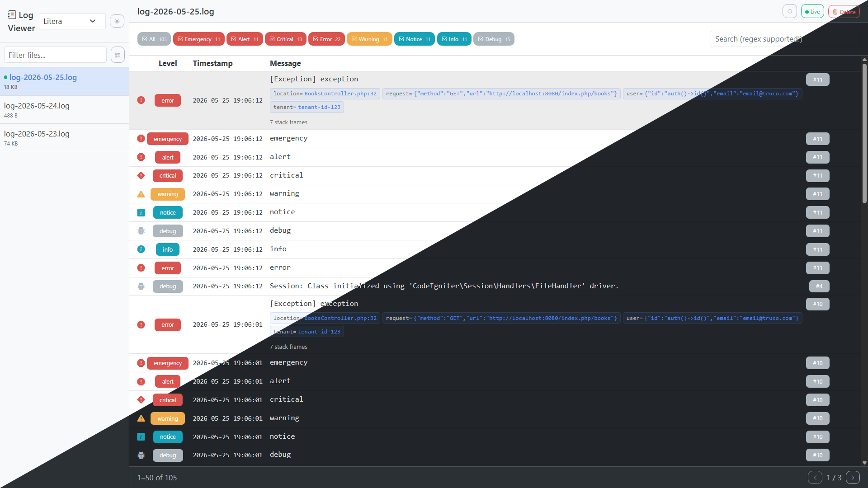
Task: Click the info circle icon at 19:06:12
Action: point(141,249)
